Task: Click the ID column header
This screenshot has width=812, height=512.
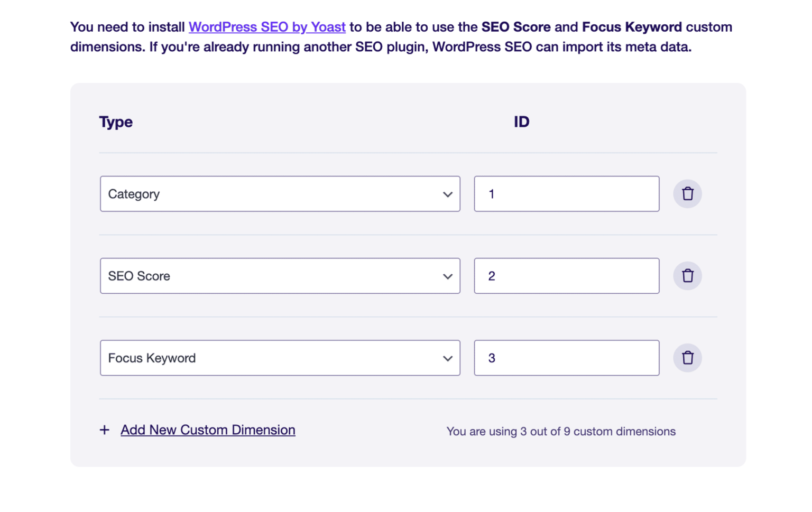Action: pyautogui.click(x=521, y=122)
